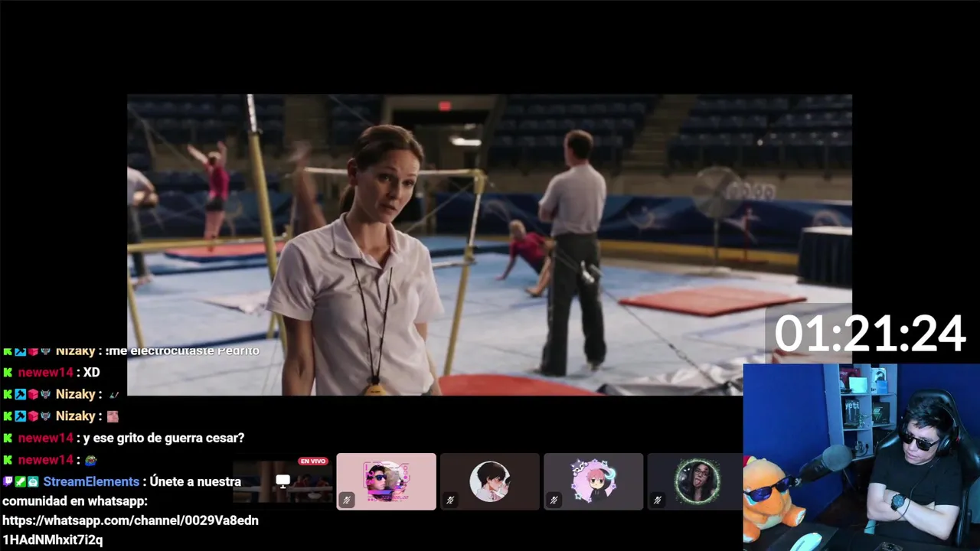Click the gymnastics movie video player
This screenshot has width=980, height=551.
pyautogui.click(x=489, y=245)
